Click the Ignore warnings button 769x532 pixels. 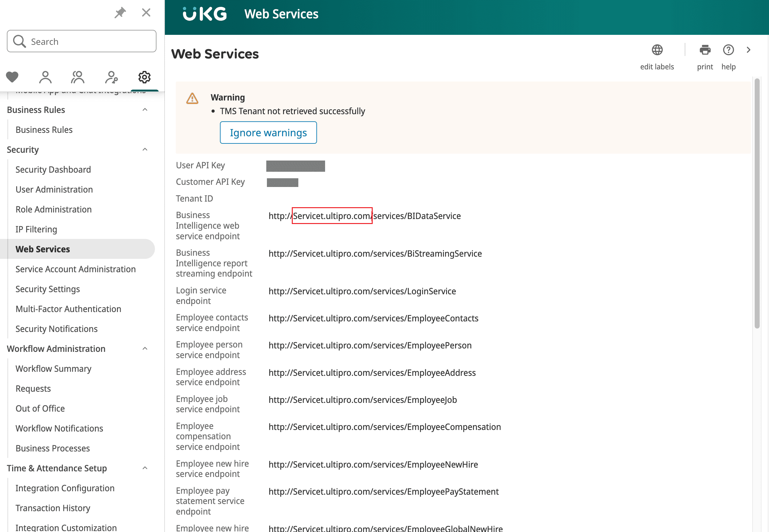(x=268, y=132)
